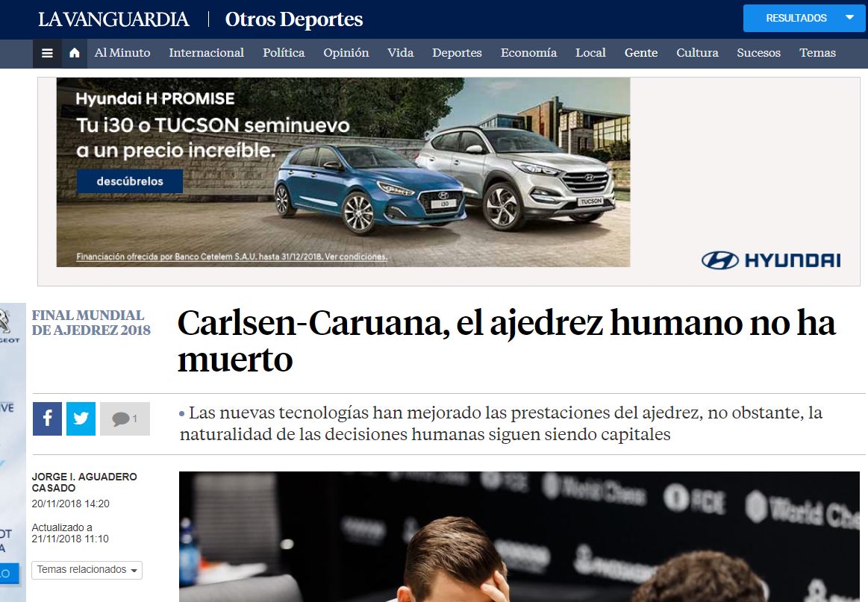Open the Otros Deportes section link
The width and height of the screenshot is (868, 602).
[x=294, y=19]
